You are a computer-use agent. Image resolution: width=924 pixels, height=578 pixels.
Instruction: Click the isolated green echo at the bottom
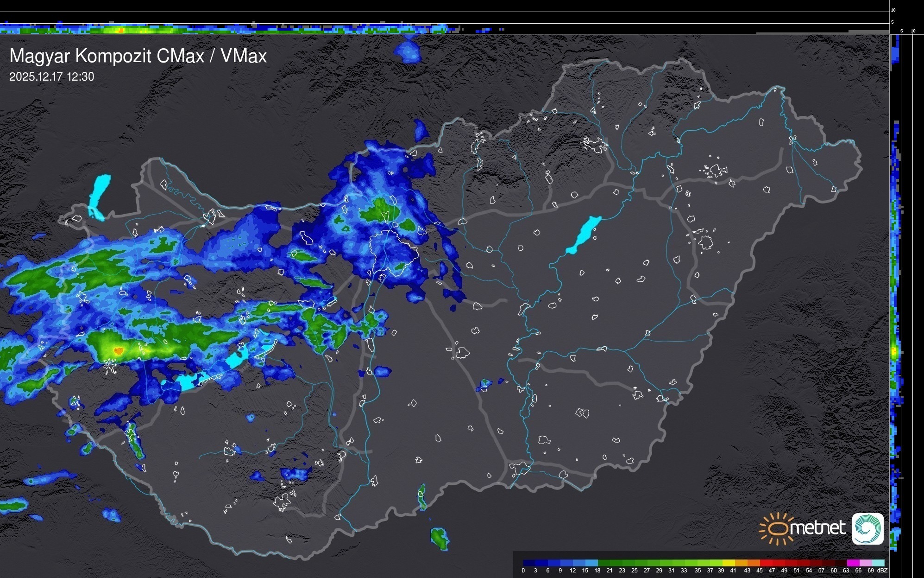pos(439,538)
